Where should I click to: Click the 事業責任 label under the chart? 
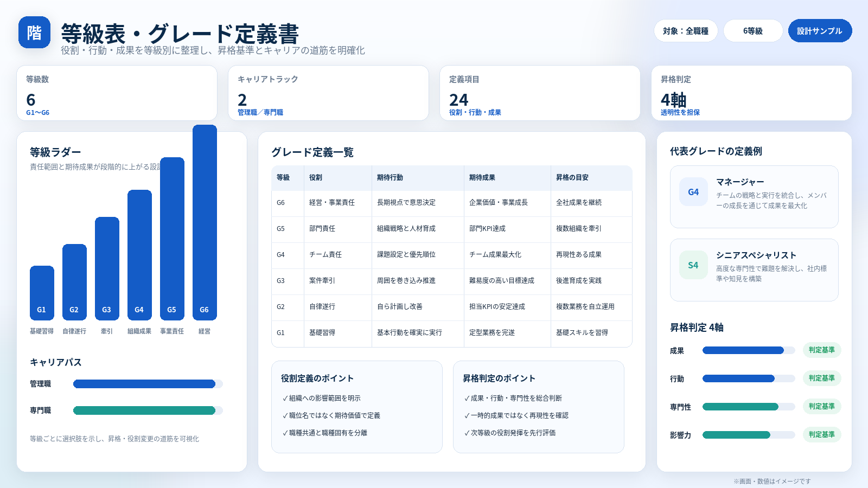point(172,331)
